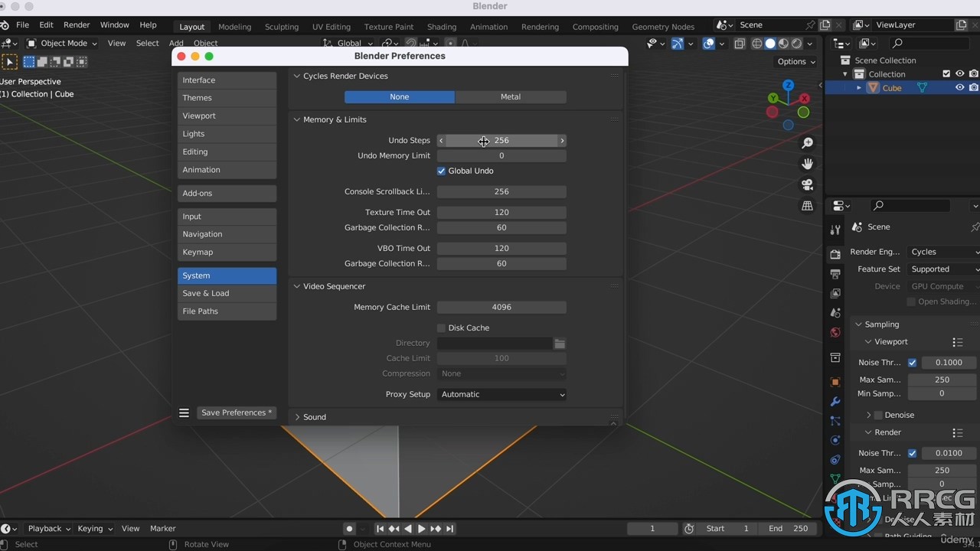Screen dimensions: 980x551
Task: Click the pin icon in Scene properties header
Action: point(974,227)
